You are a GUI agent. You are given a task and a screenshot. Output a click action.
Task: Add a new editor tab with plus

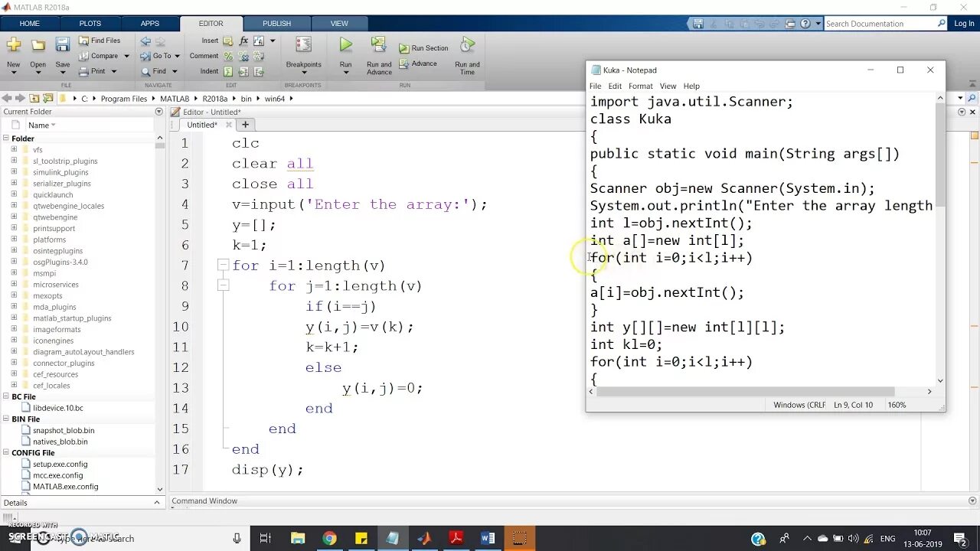point(245,124)
